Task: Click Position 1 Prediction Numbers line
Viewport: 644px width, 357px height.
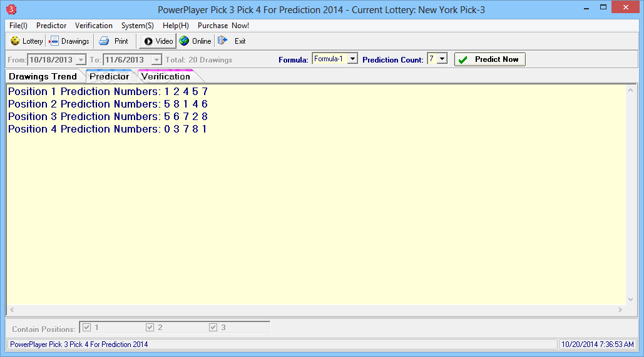Action: 108,91
